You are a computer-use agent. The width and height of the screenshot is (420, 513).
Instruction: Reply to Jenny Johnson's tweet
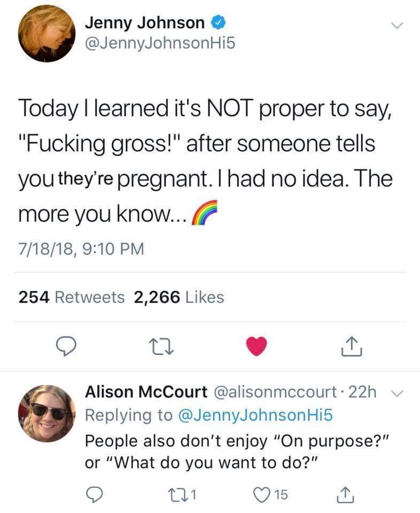pos(66,346)
